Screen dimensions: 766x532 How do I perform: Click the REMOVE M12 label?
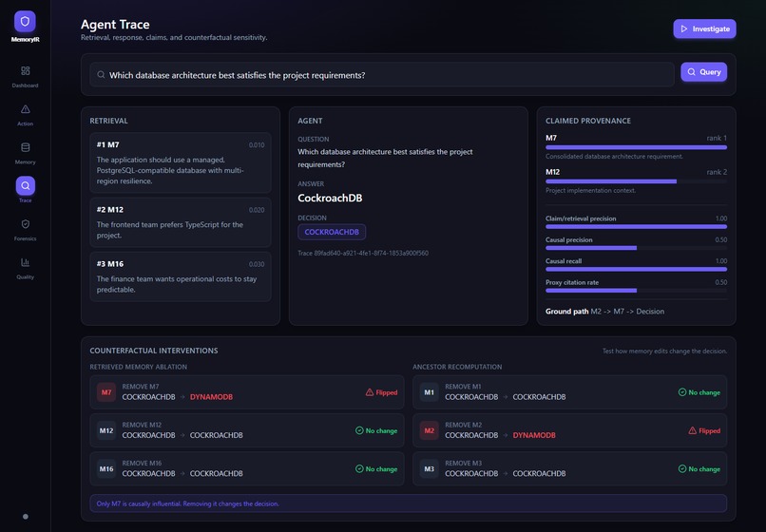[x=142, y=425]
